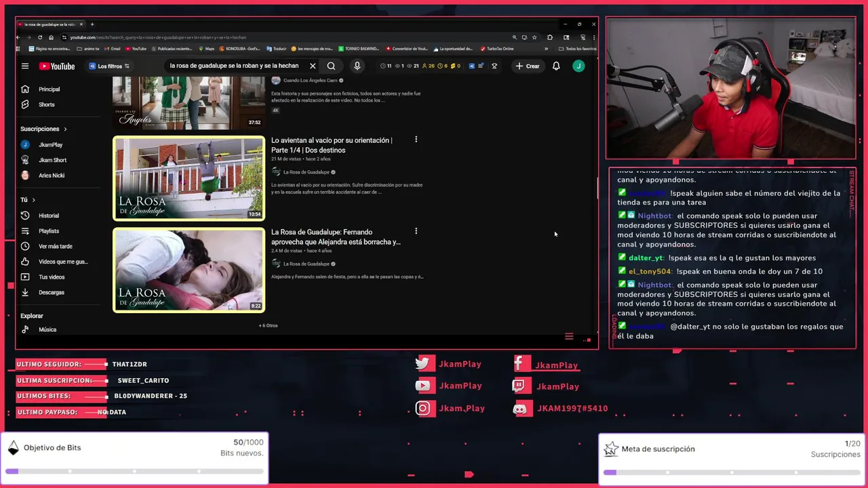Open Descargas in sidebar
The width and height of the screenshot is (868, 488).
pyautogui.click(x=52, y=293)
